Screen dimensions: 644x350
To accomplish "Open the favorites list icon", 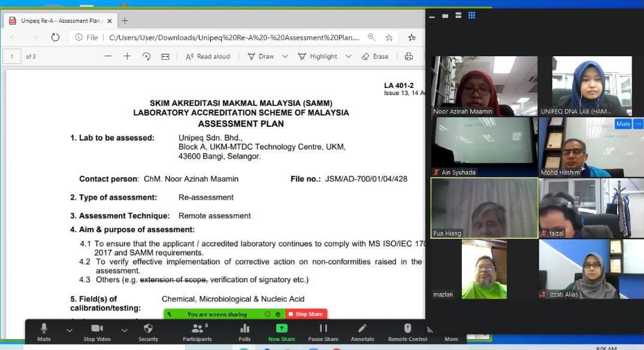I will pyautogui.click(x=412, y=37).
